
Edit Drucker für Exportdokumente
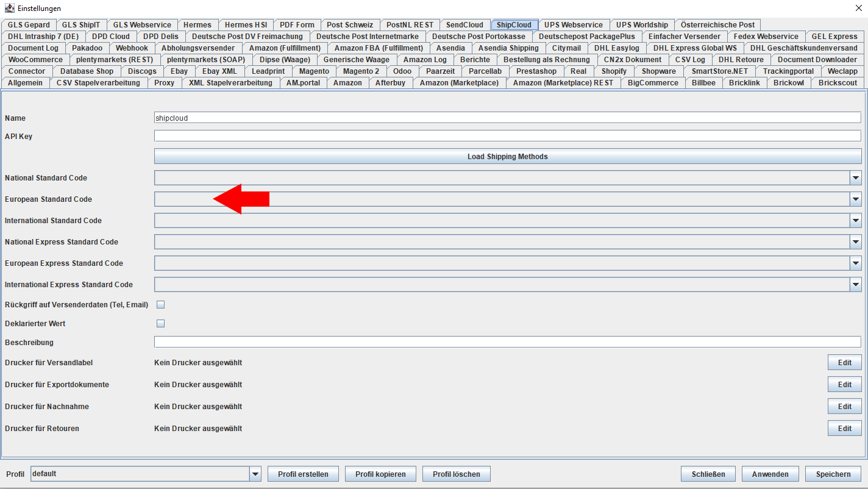click(844, 385)
